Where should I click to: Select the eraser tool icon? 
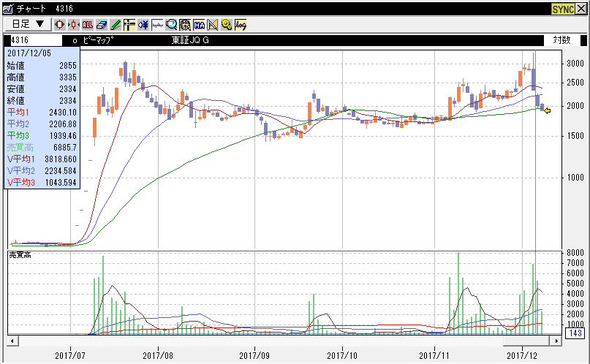(x=102, y=24)
